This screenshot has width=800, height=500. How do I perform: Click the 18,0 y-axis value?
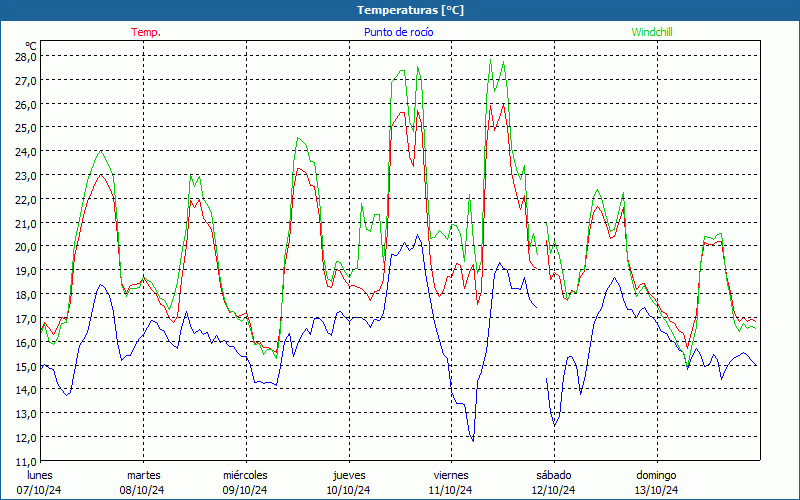click(25, 294)
